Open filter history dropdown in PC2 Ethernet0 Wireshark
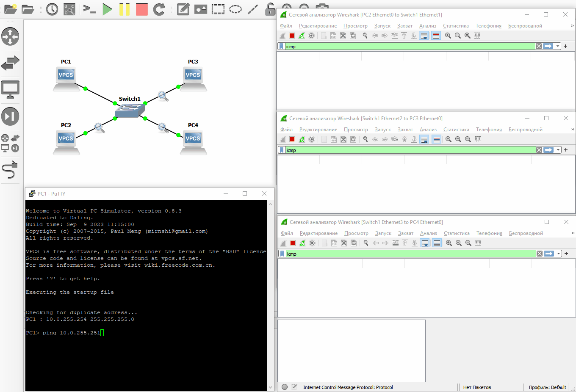This screenshot has height=392, width=576. pyautogui.click(x=558, y=46)
